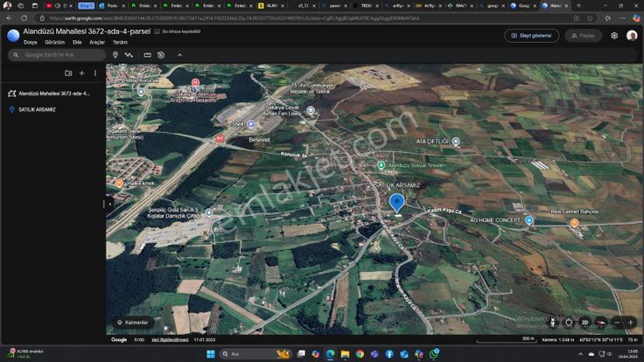Click the Alandüzü Sosyal Tesisleri green marker
The image size is (644, 362).
[x=381, y=165]
